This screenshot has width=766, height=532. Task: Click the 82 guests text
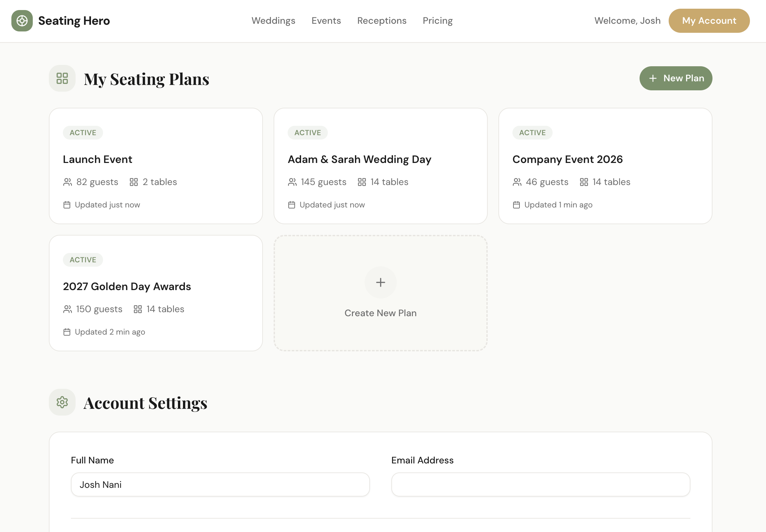tap(97, 182)
